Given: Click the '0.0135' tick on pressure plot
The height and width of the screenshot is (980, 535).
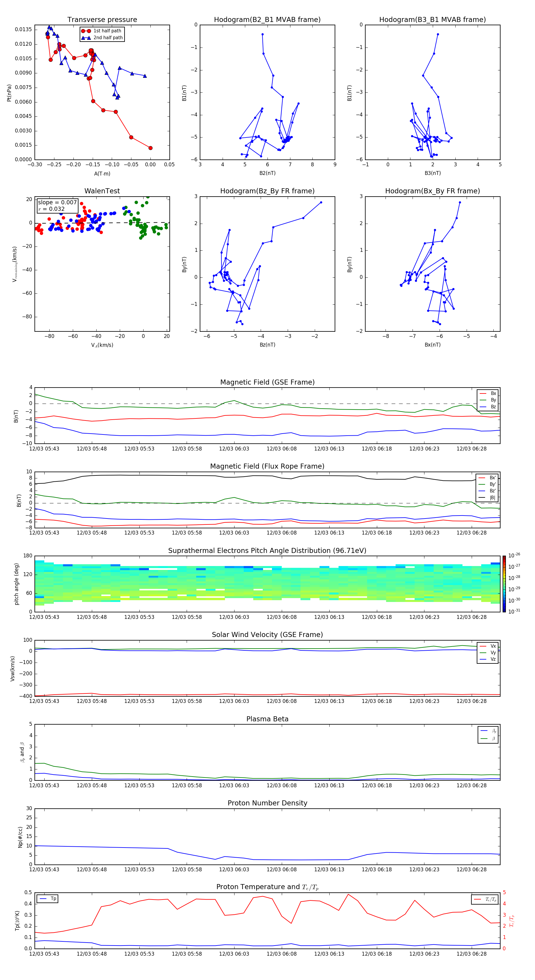Looking at the screenshot, I should click(x=23, y=29).
